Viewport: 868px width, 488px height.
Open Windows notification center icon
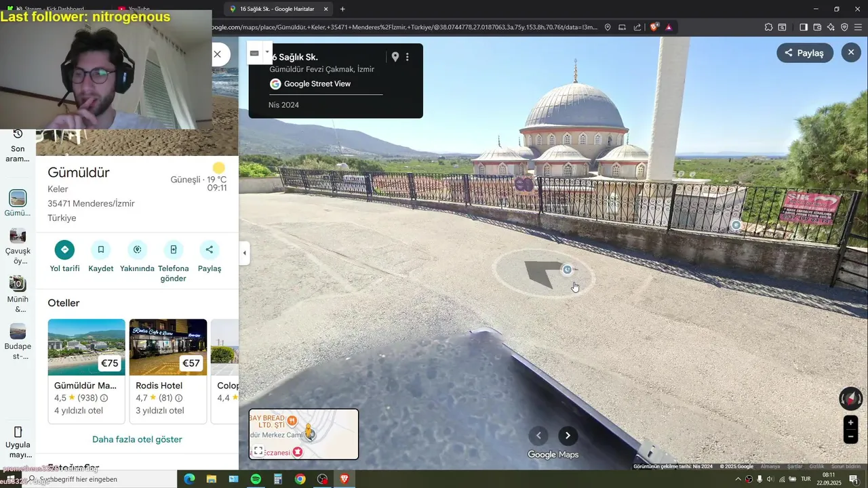[x=854, y=479]
